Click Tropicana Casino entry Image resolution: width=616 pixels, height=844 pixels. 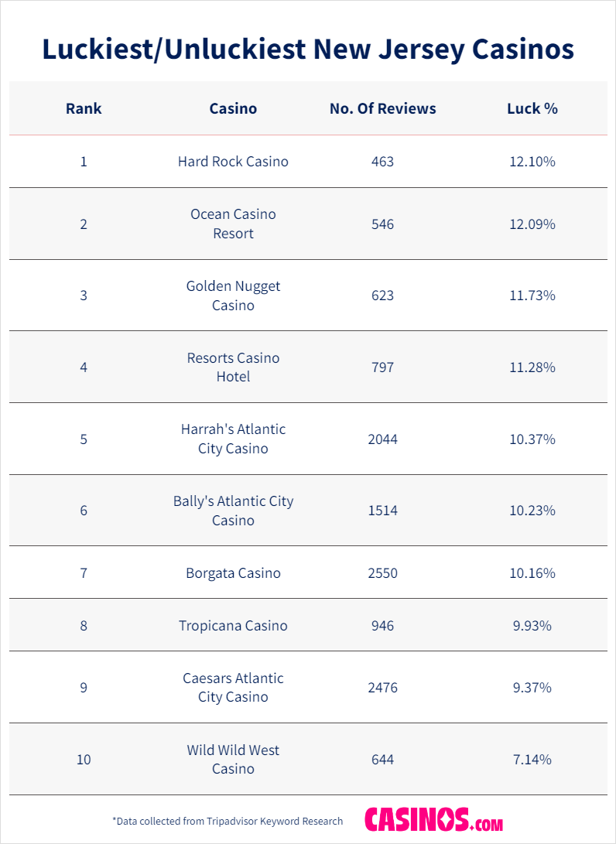pos(233,626)
